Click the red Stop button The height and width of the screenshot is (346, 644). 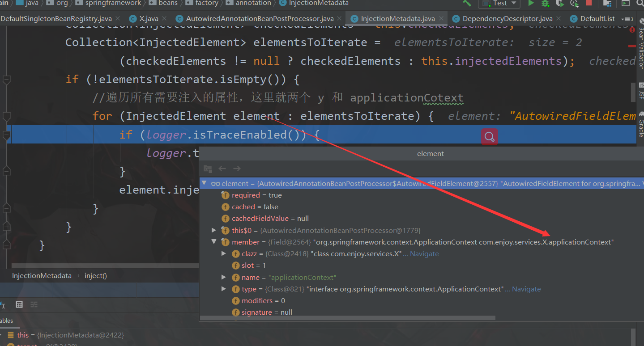click(x=589, y=3)
